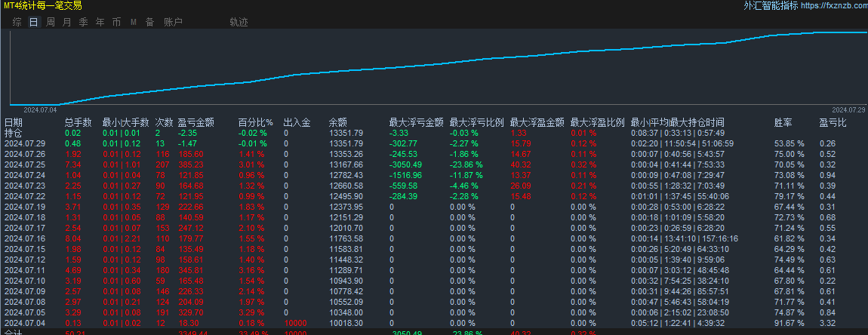Switch to the 账户 account tab
868x335 pixels.
pyautogui.click(x=174, y=22)
